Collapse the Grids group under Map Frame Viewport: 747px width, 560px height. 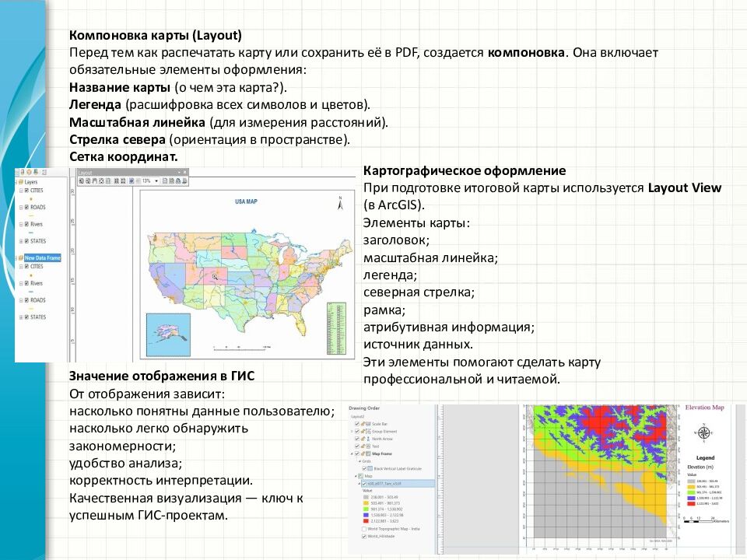tap(359, 460)
